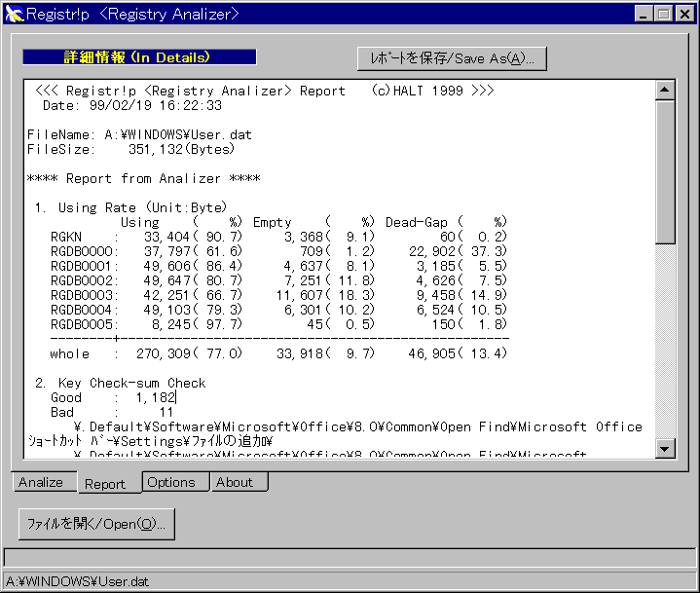The image size is (700, 593).
Task: Go to the About tab
Action: (235, 482)
